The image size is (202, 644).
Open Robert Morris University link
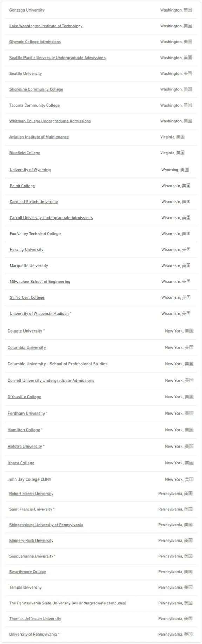[x=32, y=494]
